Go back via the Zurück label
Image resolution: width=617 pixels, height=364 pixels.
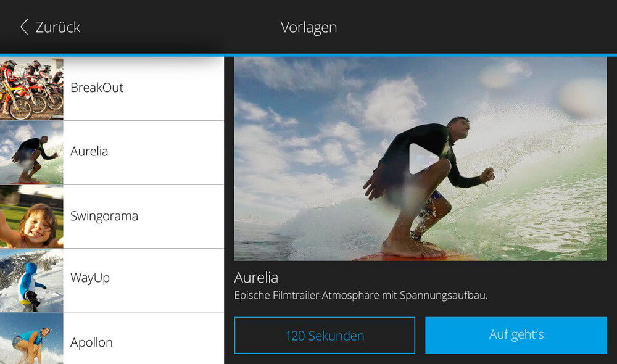[58, 27]
